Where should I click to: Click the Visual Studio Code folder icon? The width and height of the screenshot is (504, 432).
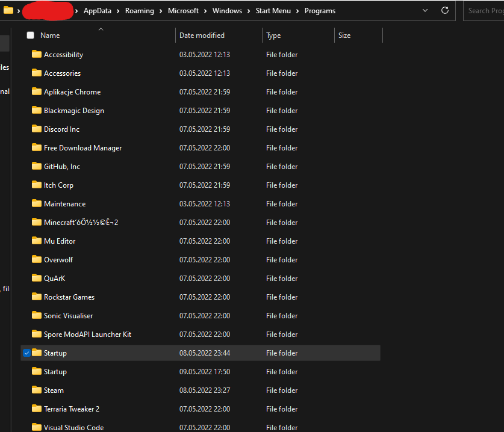point(37,427)
